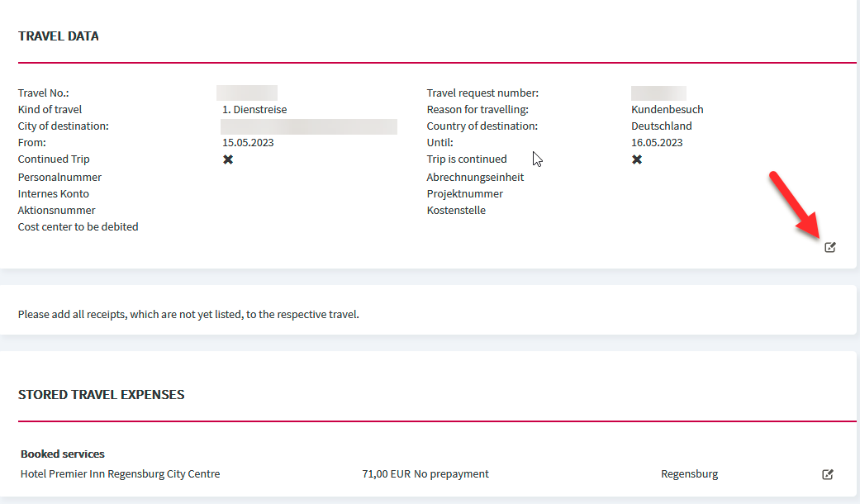Select the blurred Travel No. value
Screen dimensions: 860x504
247,93
